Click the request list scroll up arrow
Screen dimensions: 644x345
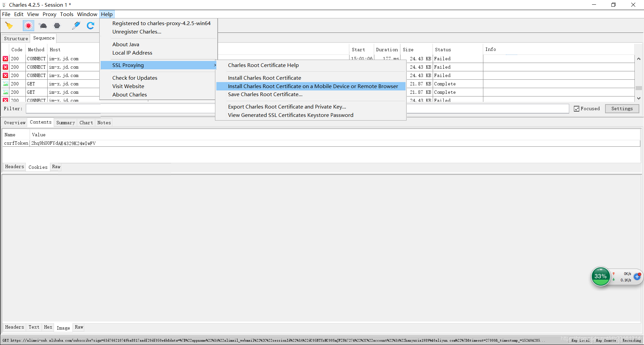pos(639,59)
